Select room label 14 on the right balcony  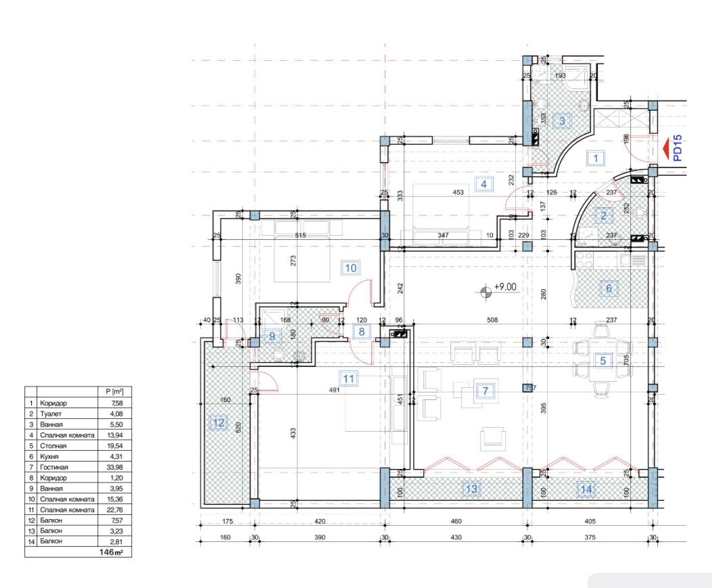pyautogui.click(x=585, y=487)
